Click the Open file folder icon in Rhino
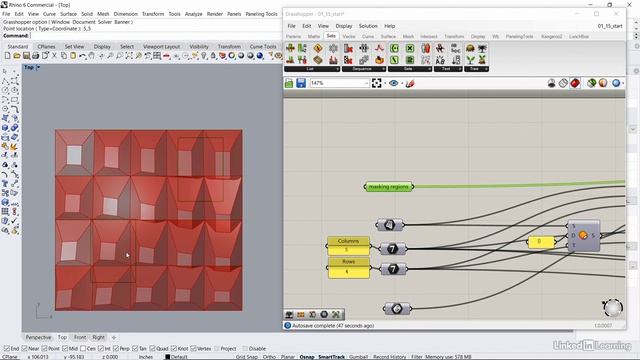Screen dimensions: 640x360 click(17, 56)
